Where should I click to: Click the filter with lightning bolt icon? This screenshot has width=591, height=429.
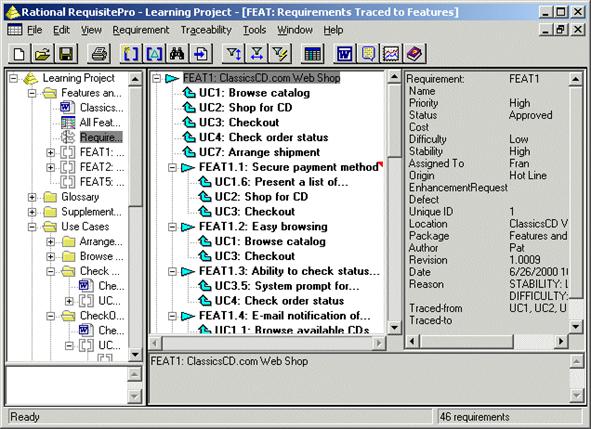point(280,54)
